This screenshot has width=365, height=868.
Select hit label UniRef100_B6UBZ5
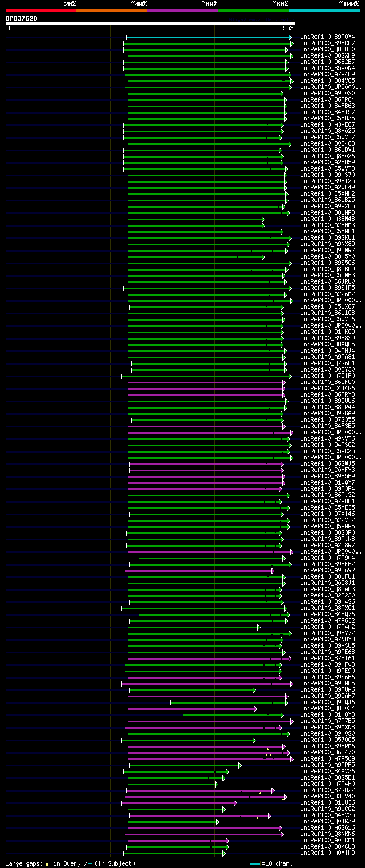[327, 200]
